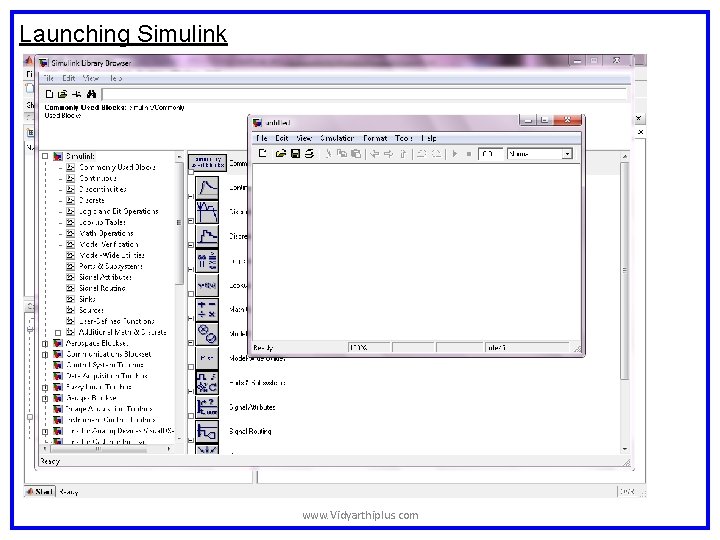Open Math Operations library icon with arithmetic symbols
This screenshot has height=540, width=720.
click(x=207, y=309)
